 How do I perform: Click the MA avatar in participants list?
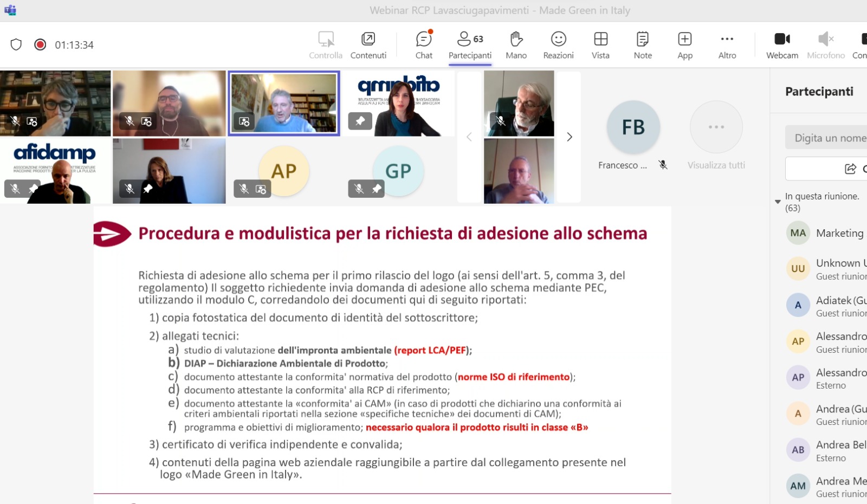798,233
